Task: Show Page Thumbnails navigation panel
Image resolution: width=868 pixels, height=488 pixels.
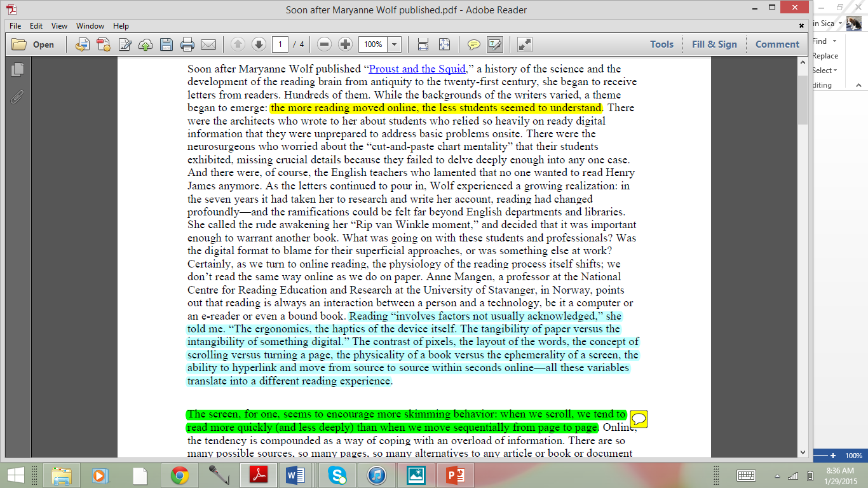Action: pyautogui.click(x=17, y=69)
